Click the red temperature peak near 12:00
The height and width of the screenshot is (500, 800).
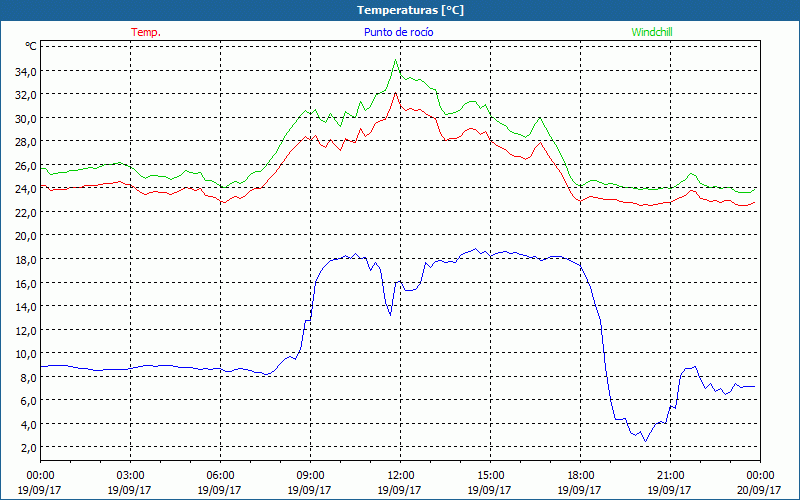tap(395, 93)
